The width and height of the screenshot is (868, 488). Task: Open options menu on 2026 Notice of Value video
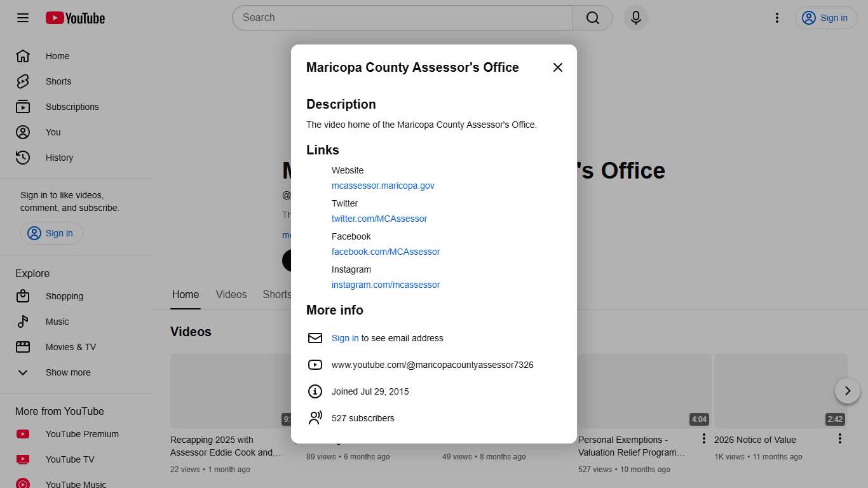[839, 438]
